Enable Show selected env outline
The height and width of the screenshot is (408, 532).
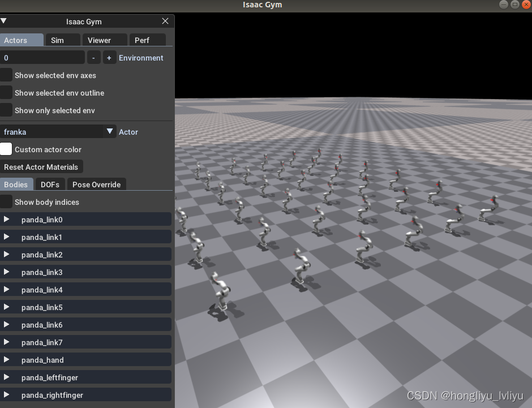6,93
